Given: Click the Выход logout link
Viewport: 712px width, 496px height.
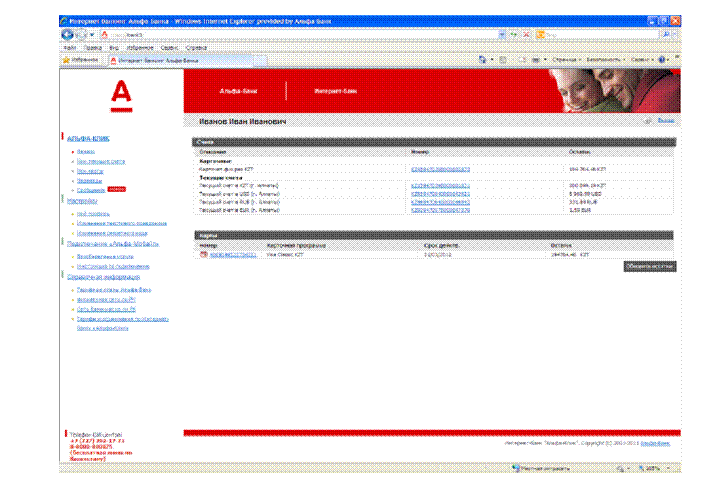Looking at the screenshot, I should coord(666,121).
